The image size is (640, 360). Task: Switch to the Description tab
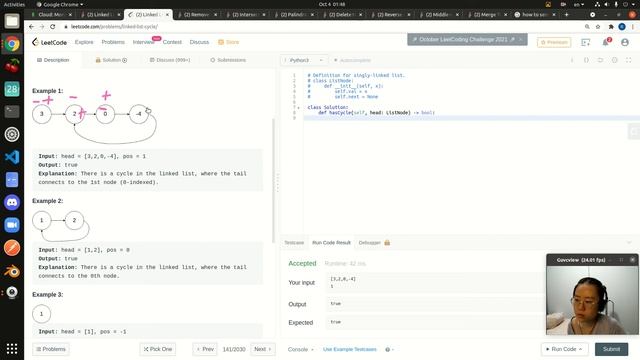point(53,60)
